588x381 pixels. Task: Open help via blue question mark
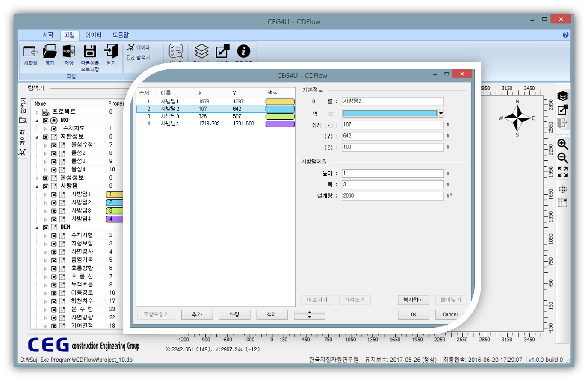[565, 35]
